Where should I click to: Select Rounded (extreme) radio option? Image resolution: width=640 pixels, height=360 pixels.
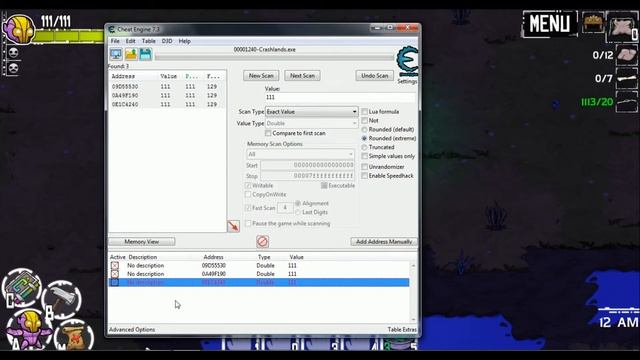(x=364, y=138)
